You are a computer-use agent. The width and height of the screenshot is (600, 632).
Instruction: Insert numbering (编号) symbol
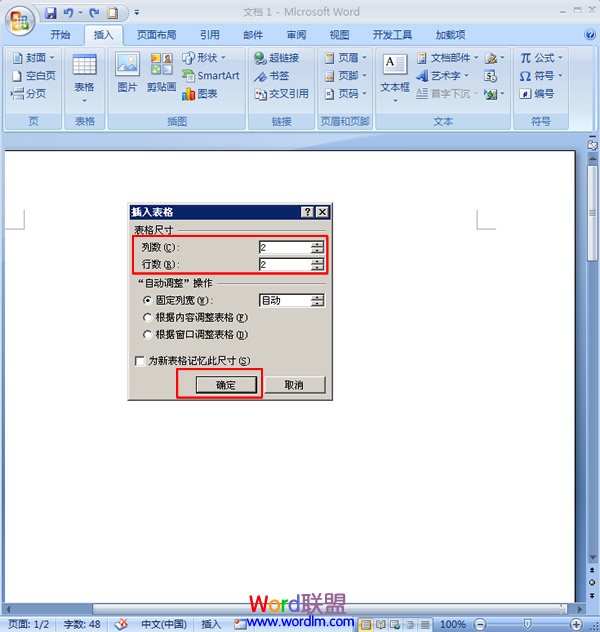coord(537,94)
